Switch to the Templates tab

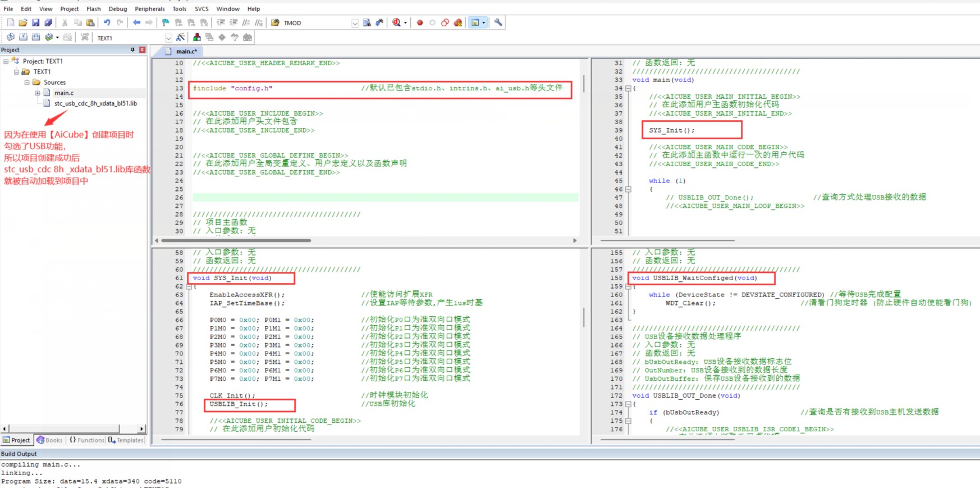tap(126, 440)
